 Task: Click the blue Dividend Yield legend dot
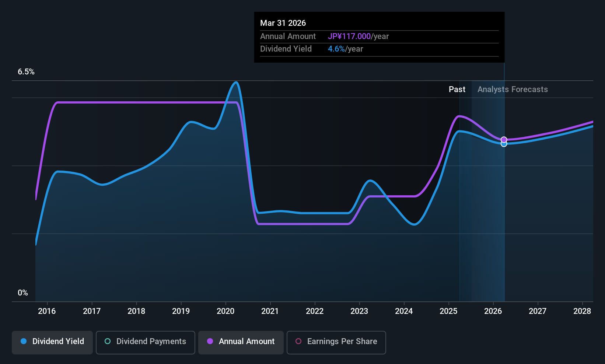click(x=24, y=341)
